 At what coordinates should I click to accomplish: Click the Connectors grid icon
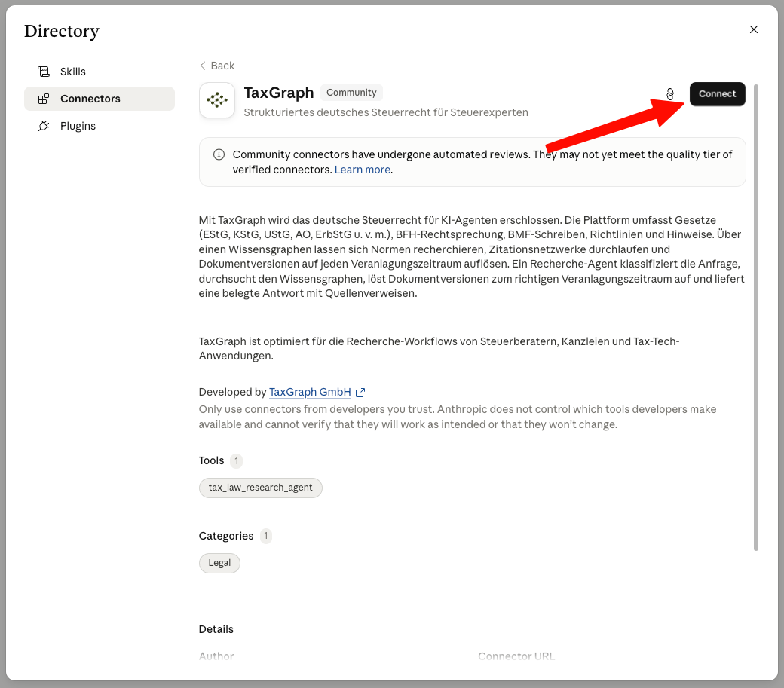[44, 99]
